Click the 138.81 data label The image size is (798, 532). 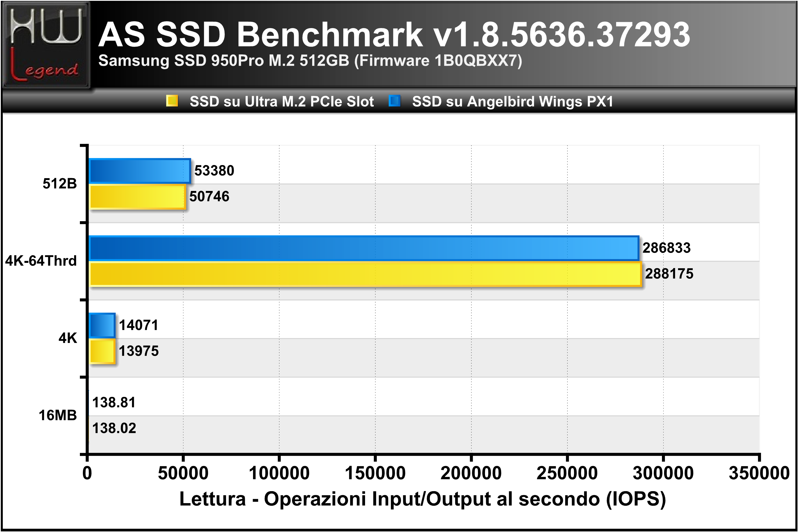(x=114, y=402)
